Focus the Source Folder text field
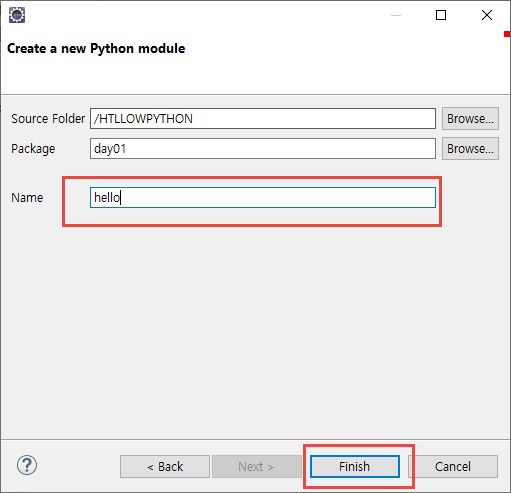Image resolution: width=511 pixels, height=493 pixels. click(x=263, y=118)
